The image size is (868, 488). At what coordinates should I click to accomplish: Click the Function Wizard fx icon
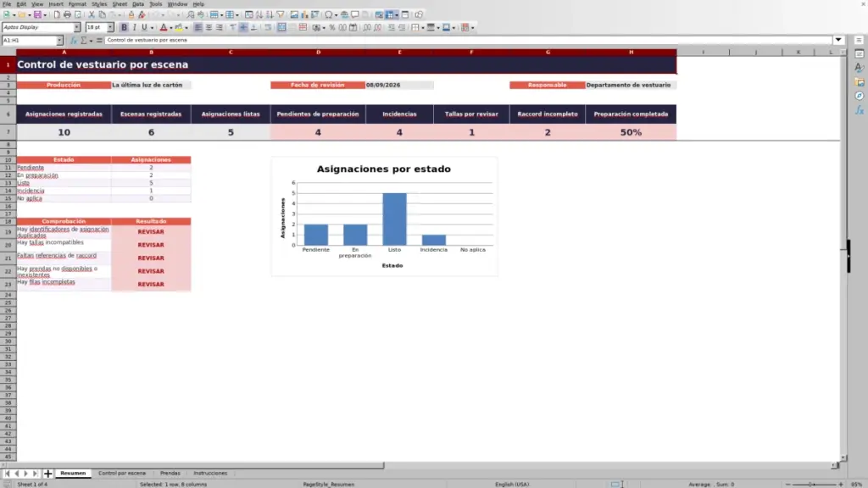pos(73,41)
